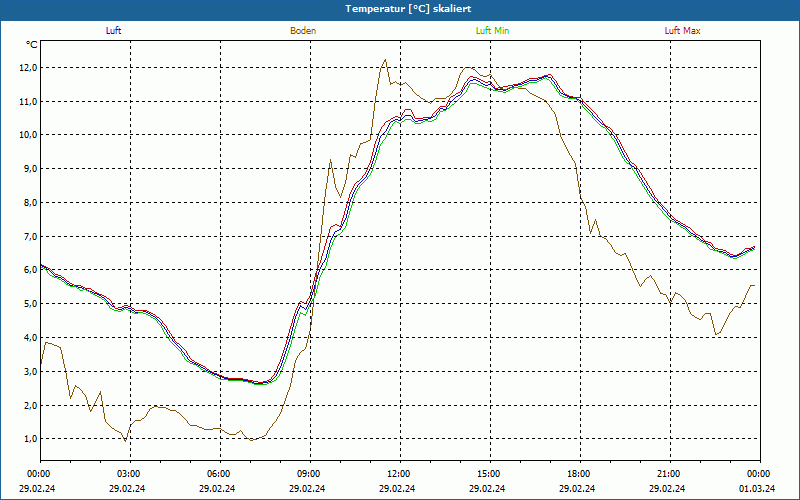Image resolution: width=800 pixels, height=500 pixels.
Task: Click the 'Luft Max' legend label
Action: pos(682,31)
